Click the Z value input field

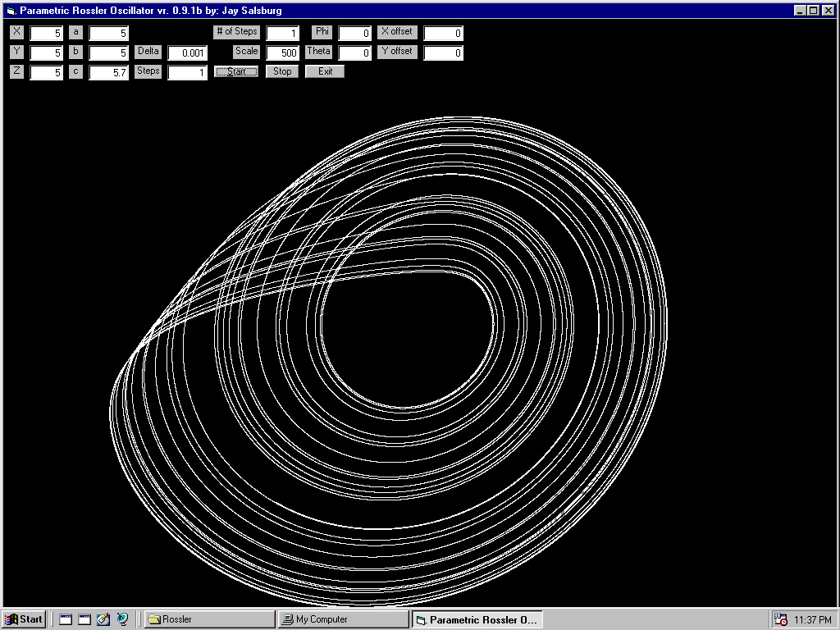[47, 73]
